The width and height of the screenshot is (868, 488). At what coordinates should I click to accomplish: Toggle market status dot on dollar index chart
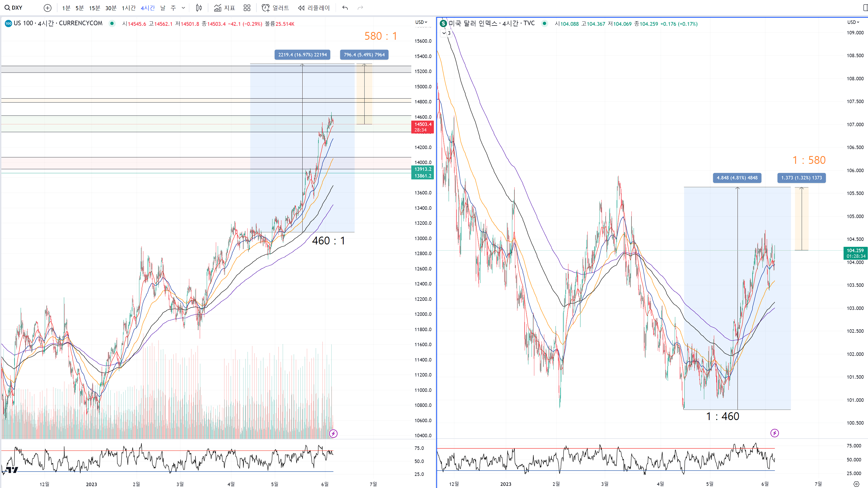pos(544,23)
